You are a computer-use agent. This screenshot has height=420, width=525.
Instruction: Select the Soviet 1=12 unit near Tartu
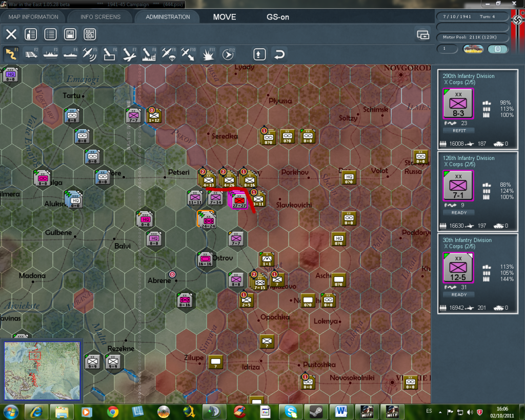(154, 115)
